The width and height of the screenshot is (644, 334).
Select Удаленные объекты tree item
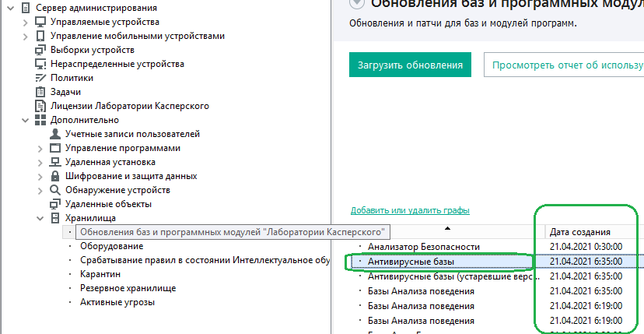pos(108,204)
